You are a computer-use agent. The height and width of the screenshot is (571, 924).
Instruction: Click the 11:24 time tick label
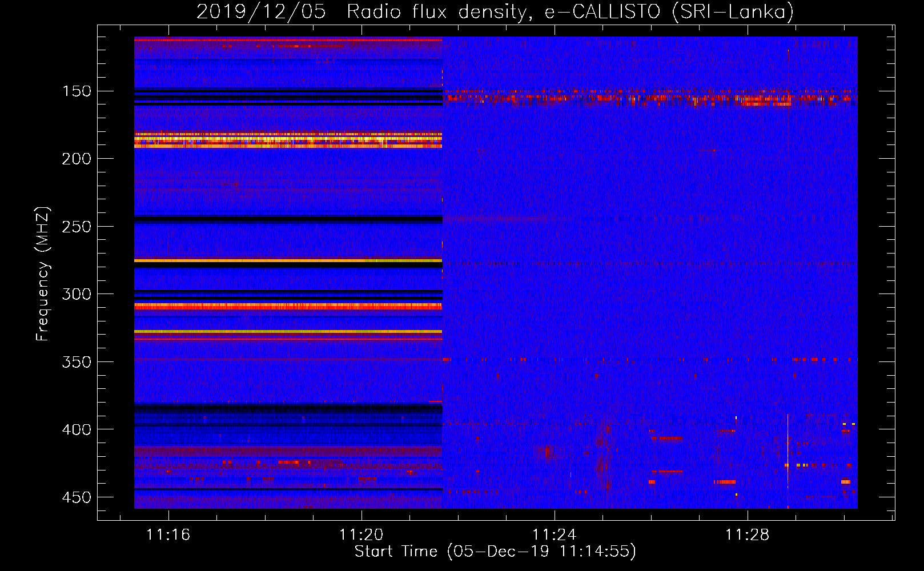[x=555, y=535]
